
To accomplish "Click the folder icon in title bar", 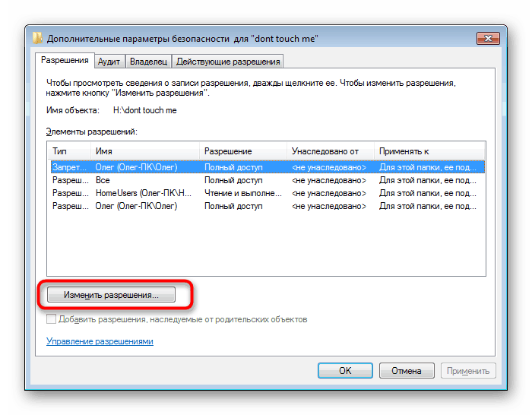I will pyautogui.click(x=37, y=38).
